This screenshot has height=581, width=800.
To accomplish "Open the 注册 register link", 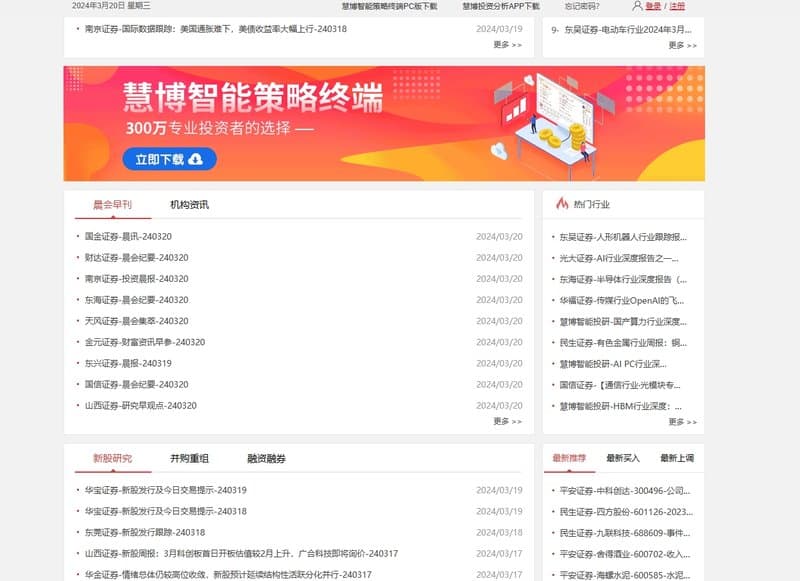I will (677, 6).
